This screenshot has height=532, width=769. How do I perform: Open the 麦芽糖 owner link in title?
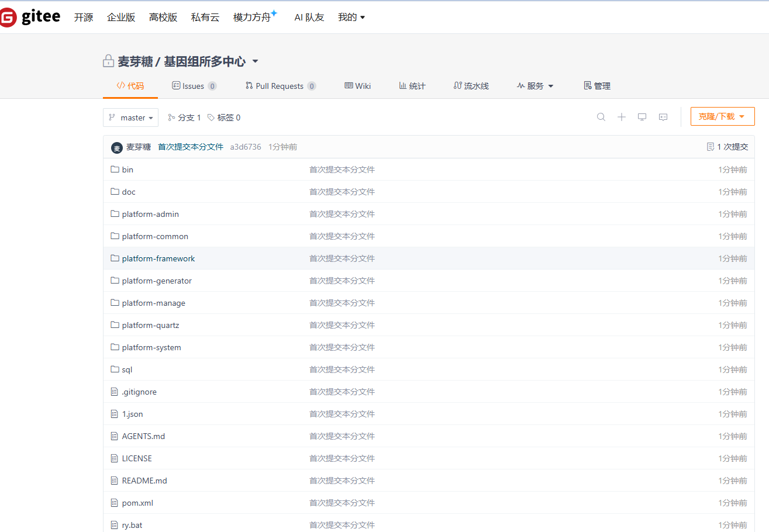[x=135, y=61]
